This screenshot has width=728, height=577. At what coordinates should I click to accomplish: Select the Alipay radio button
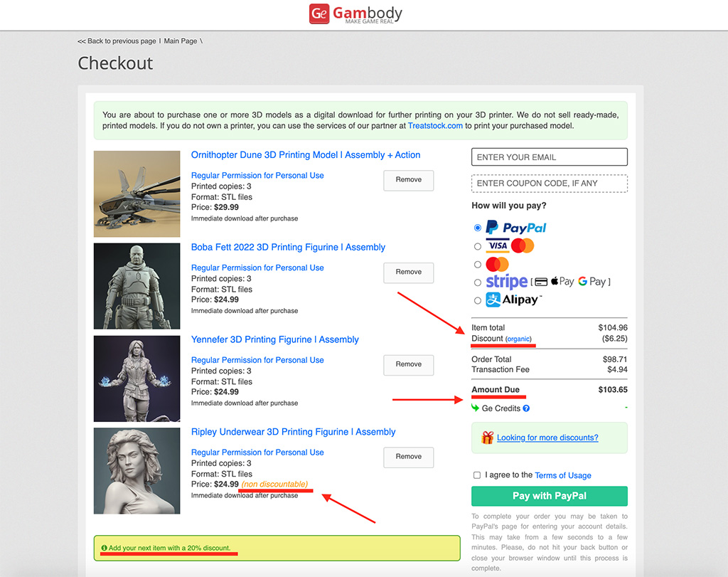477,300
